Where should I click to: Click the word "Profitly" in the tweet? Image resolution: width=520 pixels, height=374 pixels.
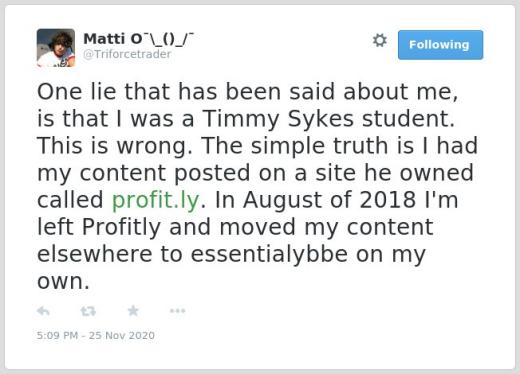[121, 227]
